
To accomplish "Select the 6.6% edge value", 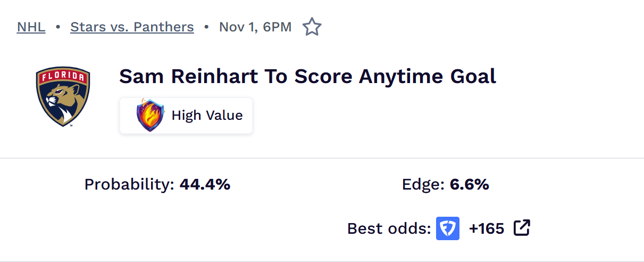I will coord(469,185).
